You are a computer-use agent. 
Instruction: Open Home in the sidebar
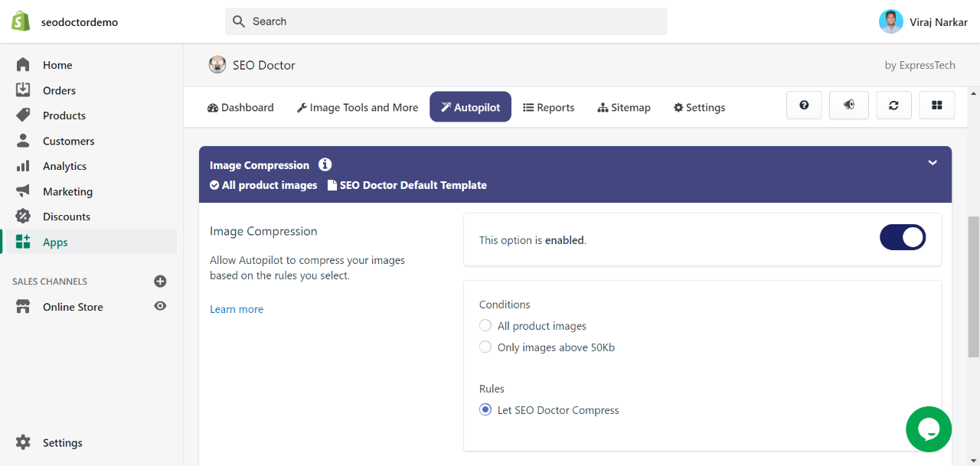(x=57, y=65)
